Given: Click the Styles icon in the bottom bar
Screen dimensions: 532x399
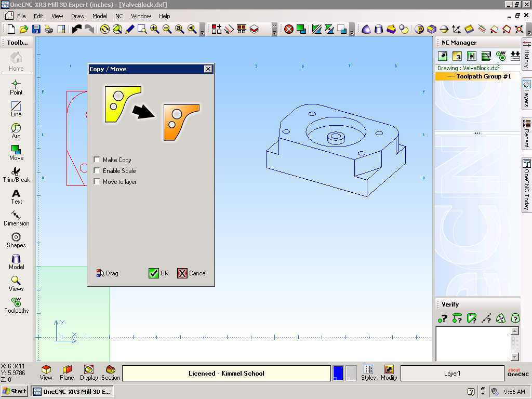Looking at the screenshot, I should (x=368, y=373).
